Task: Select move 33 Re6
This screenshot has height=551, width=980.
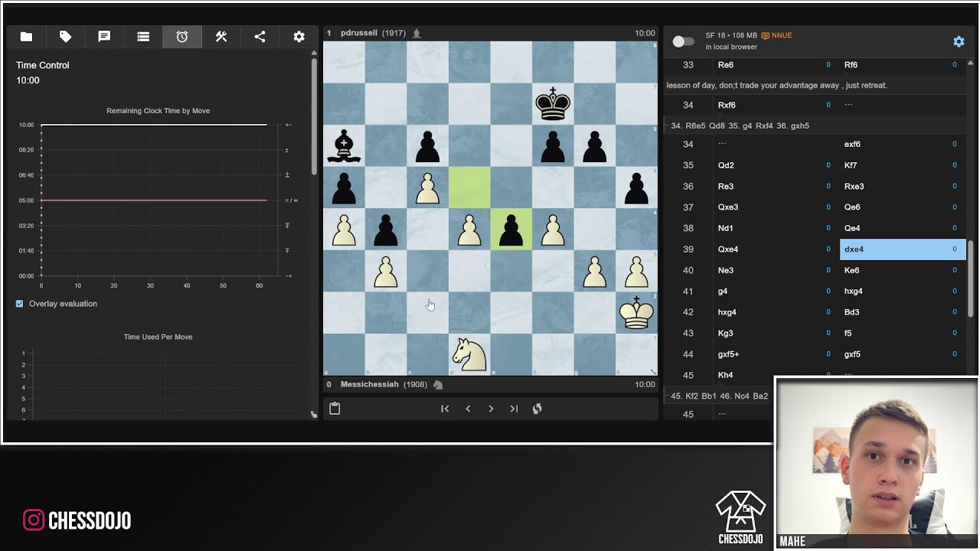Action: 776,65
